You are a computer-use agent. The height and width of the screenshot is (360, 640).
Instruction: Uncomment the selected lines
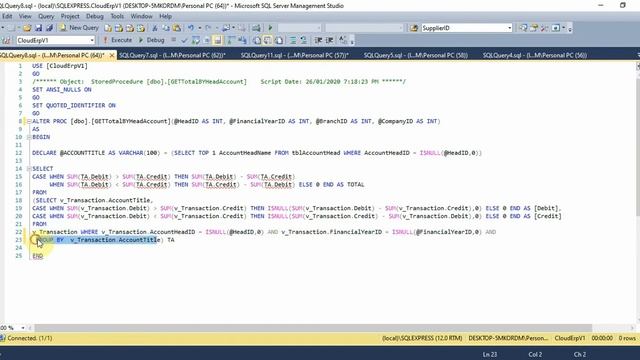coord(304,40)
